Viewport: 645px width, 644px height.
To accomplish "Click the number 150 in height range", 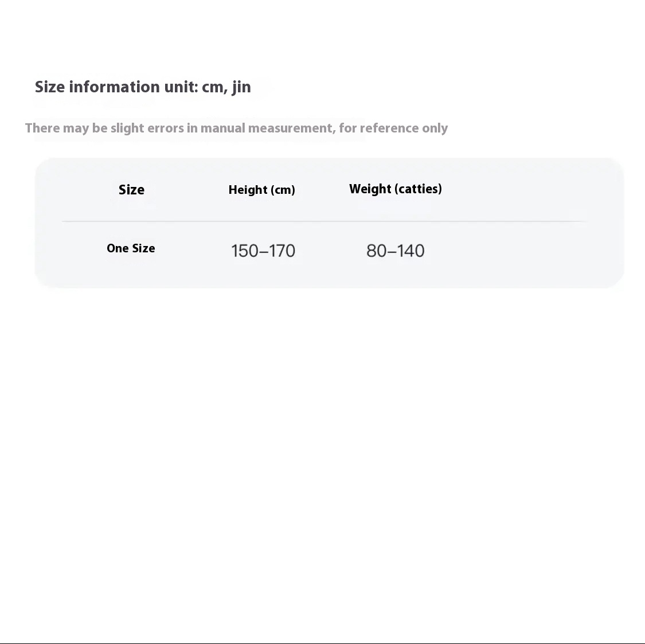I will tap(245, 251).
